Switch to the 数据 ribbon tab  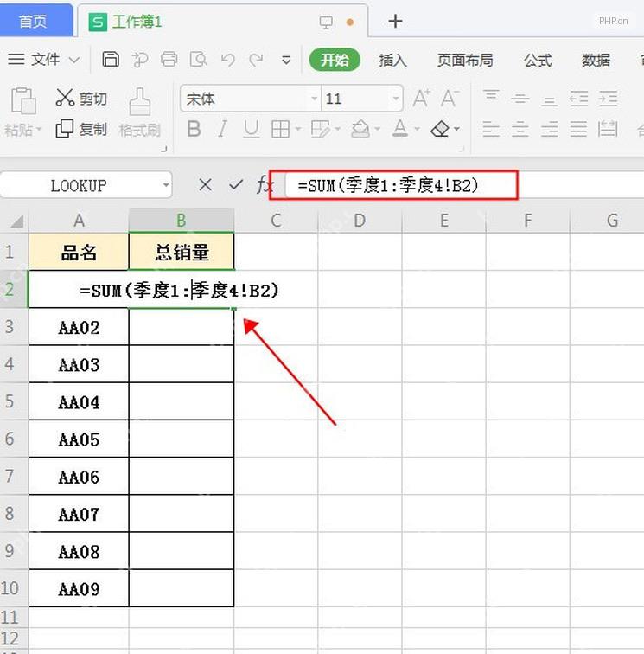596,60
